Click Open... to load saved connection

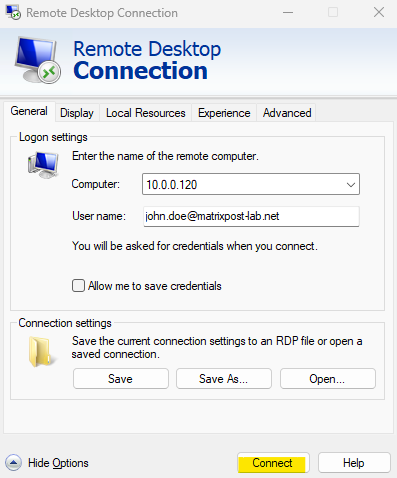[x=328, y=379]
